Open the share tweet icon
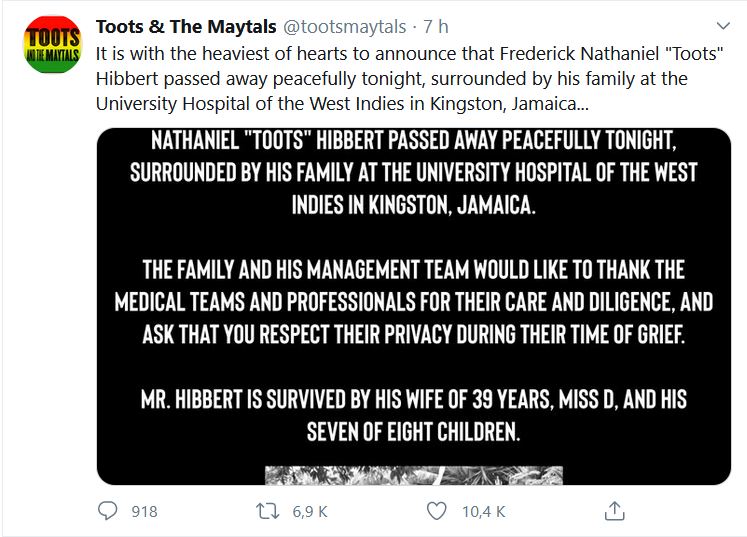 coord(614,511)
